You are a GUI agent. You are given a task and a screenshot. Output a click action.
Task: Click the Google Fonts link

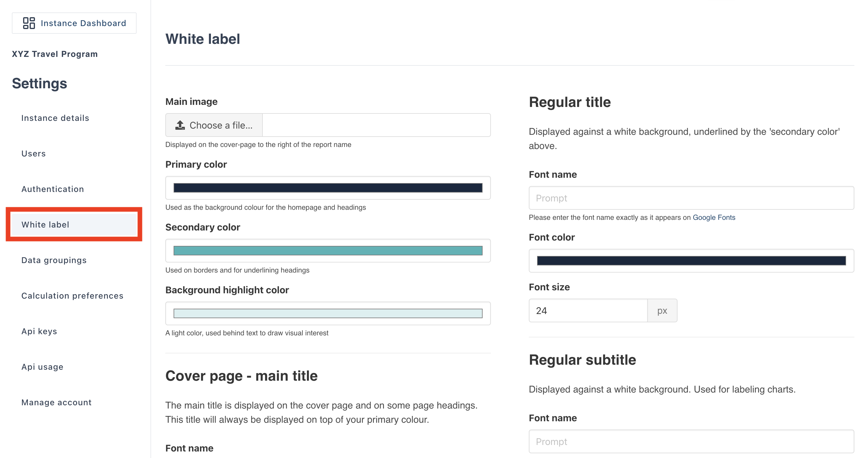coord(714,218)
